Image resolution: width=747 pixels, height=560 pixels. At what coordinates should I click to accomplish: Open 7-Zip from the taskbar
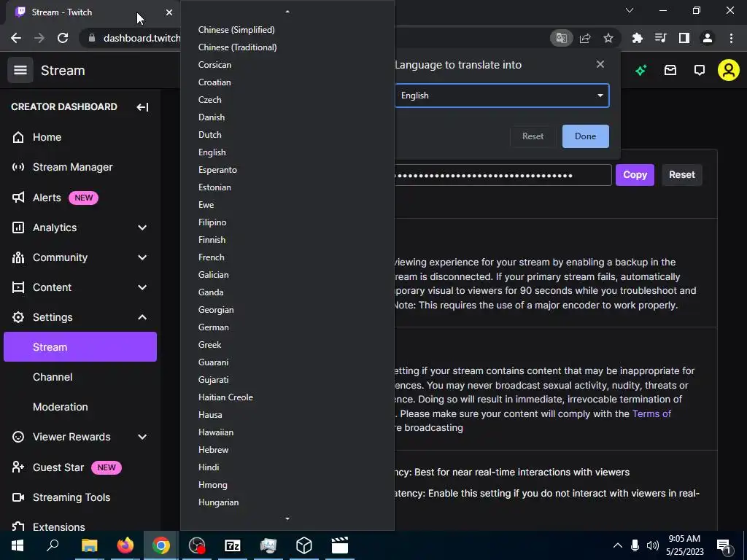[x=233, y=545]
